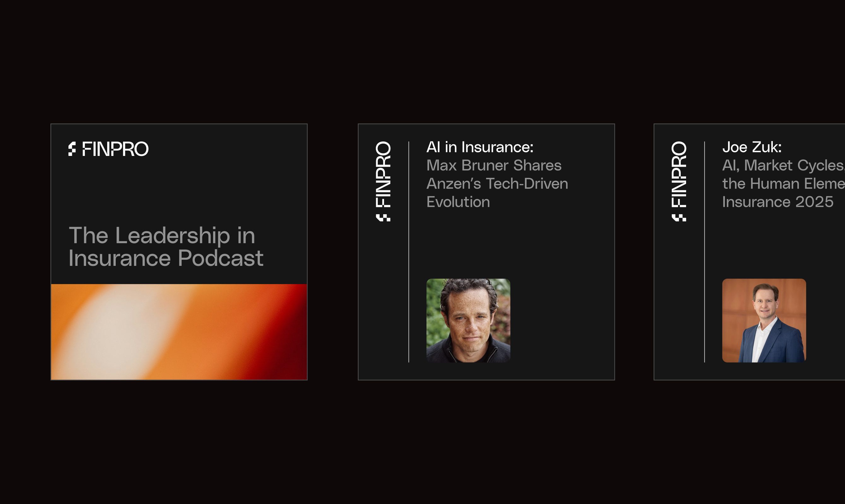
Task: Click the 'Joe Zuk:' heading
Action: pyautogui.click(x=752, y=147)
